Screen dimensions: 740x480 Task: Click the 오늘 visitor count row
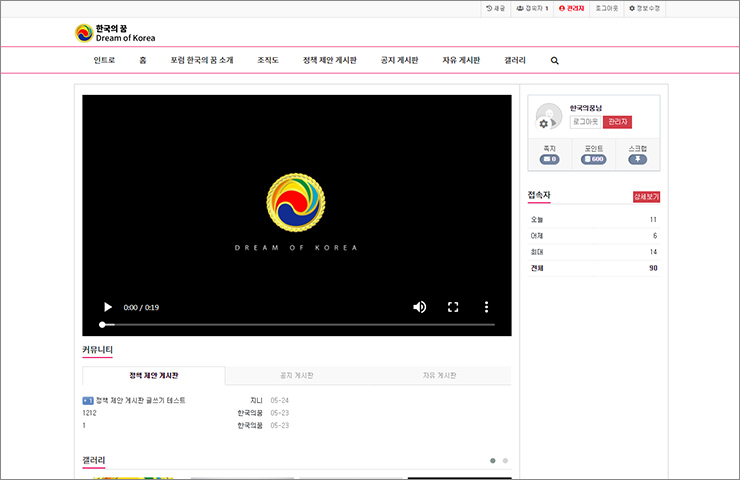pyautogui.click(x=594, y=219)
